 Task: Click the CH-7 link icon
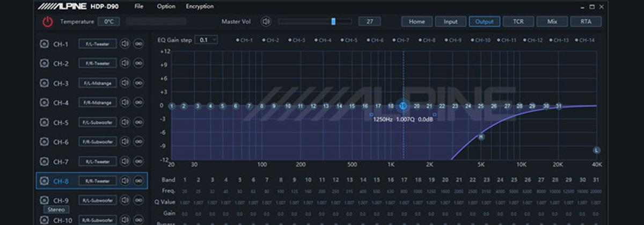pyautogui.click(x=138, y=162)
